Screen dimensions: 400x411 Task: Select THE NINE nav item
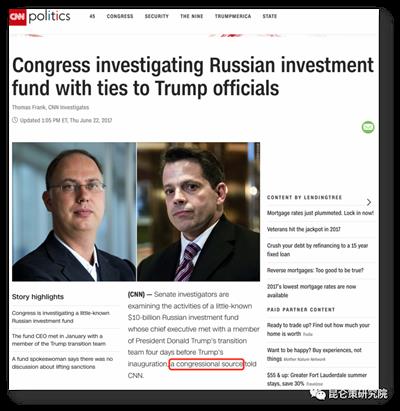pos(192,16)
